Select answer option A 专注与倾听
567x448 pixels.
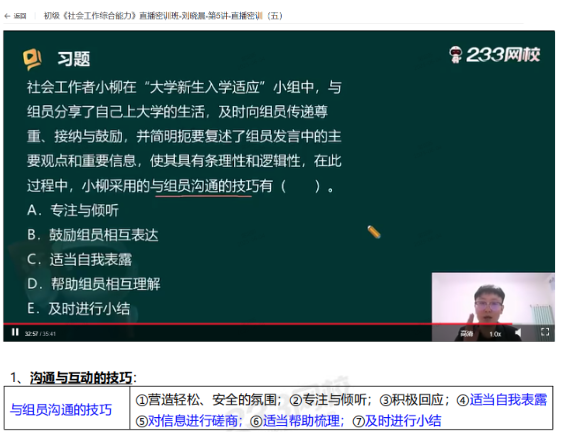tap(73, 210)
